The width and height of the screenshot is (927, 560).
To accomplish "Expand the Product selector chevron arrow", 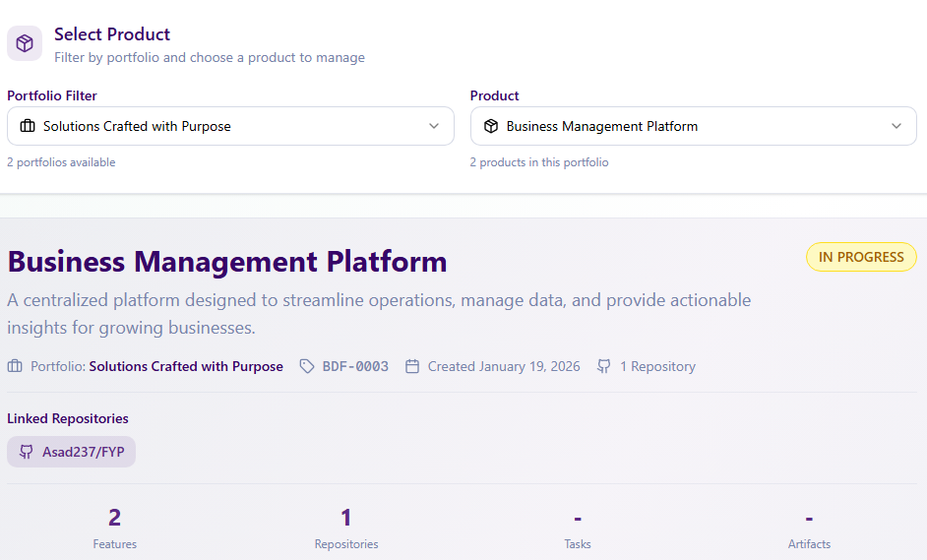I will pyautogui.click(x=896, y=126).
